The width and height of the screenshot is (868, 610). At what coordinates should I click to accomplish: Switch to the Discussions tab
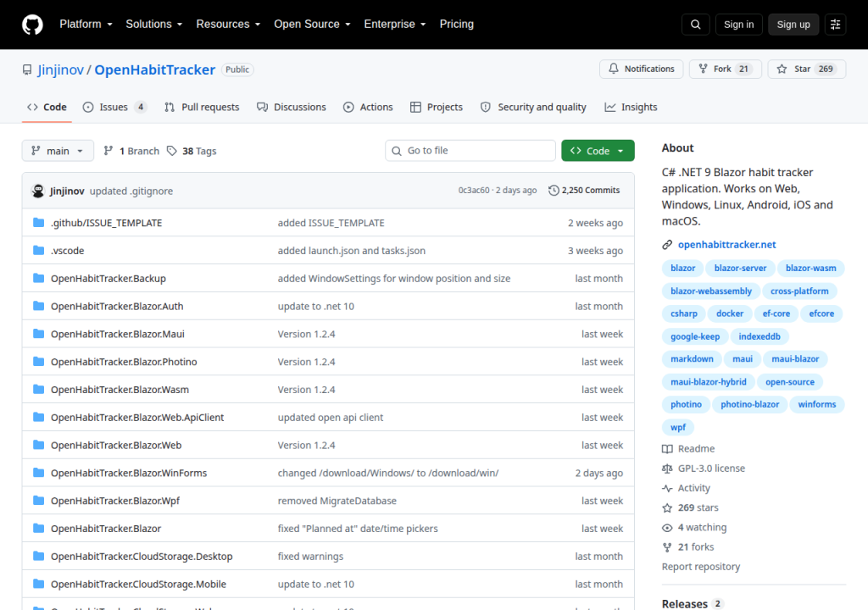coord(292,108)
